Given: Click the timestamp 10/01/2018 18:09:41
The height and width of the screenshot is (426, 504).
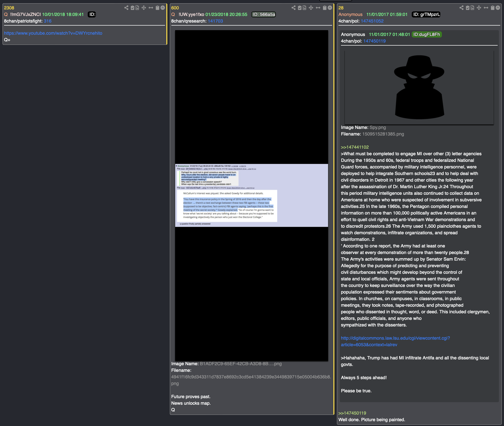Looking at the screenshot, I should [x=63, y=14].
